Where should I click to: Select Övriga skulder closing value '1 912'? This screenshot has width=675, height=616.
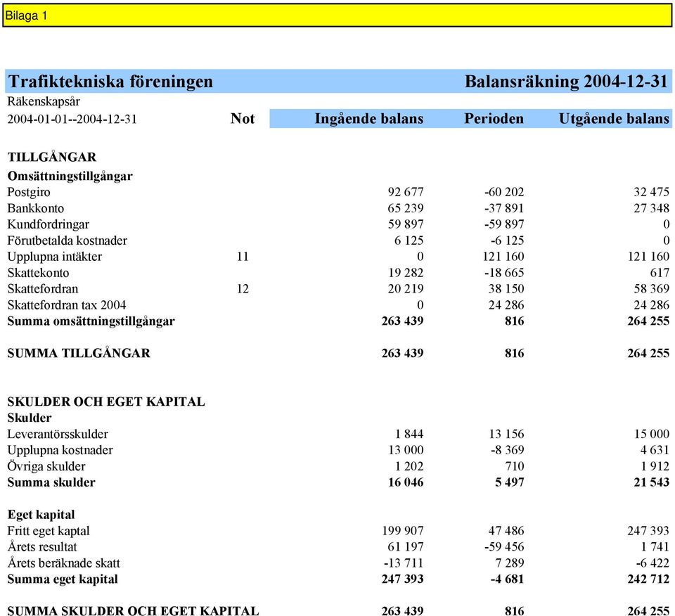coord(655,467)
